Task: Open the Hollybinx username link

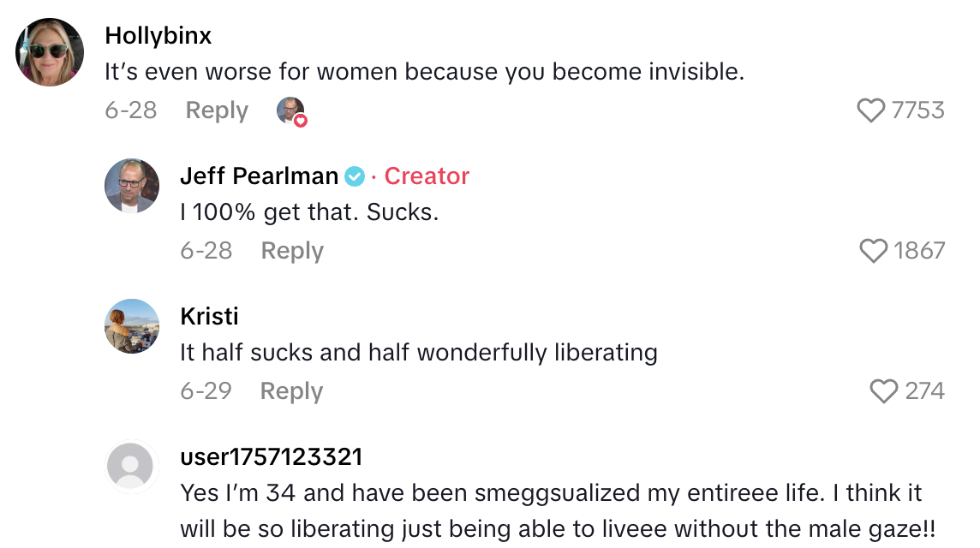Action: [x=158, y=35]
